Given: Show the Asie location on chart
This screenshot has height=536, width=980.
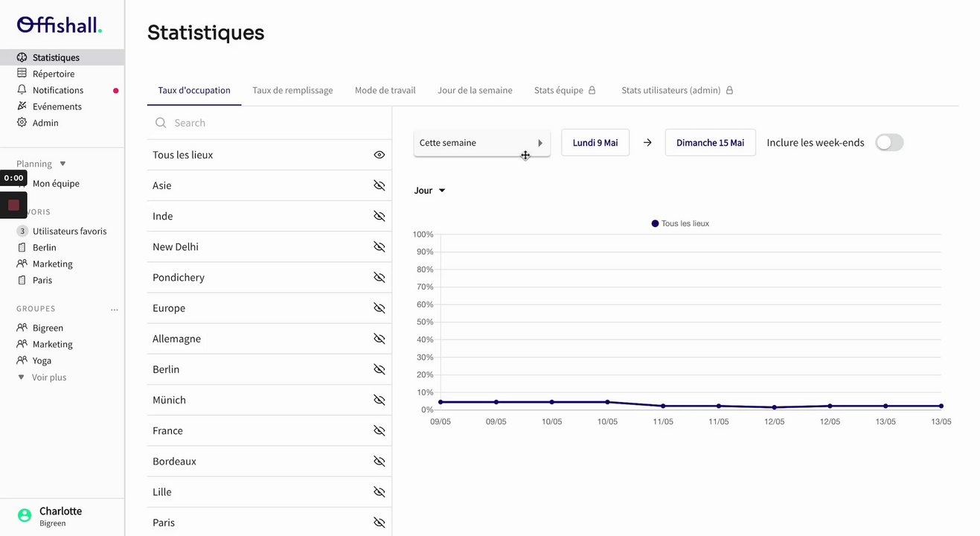Looking at the screenshot, I should 379,185.
